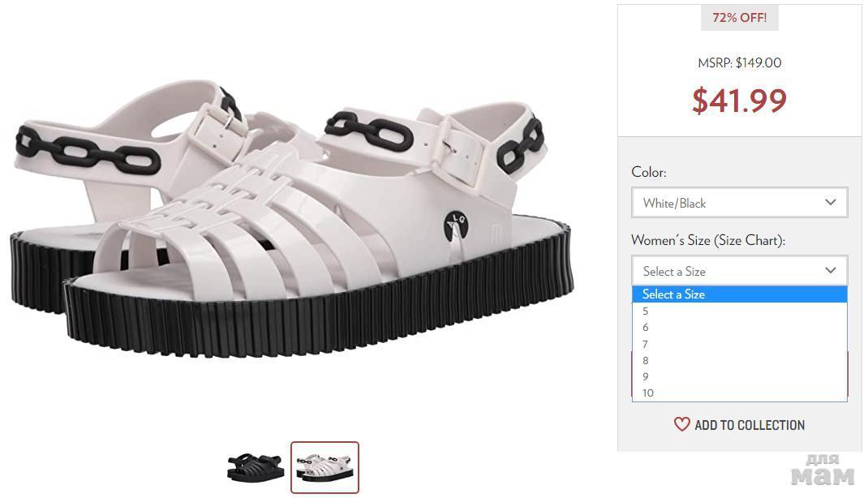Collapse the Select a Size dropdown field

(x=738, y=271)
